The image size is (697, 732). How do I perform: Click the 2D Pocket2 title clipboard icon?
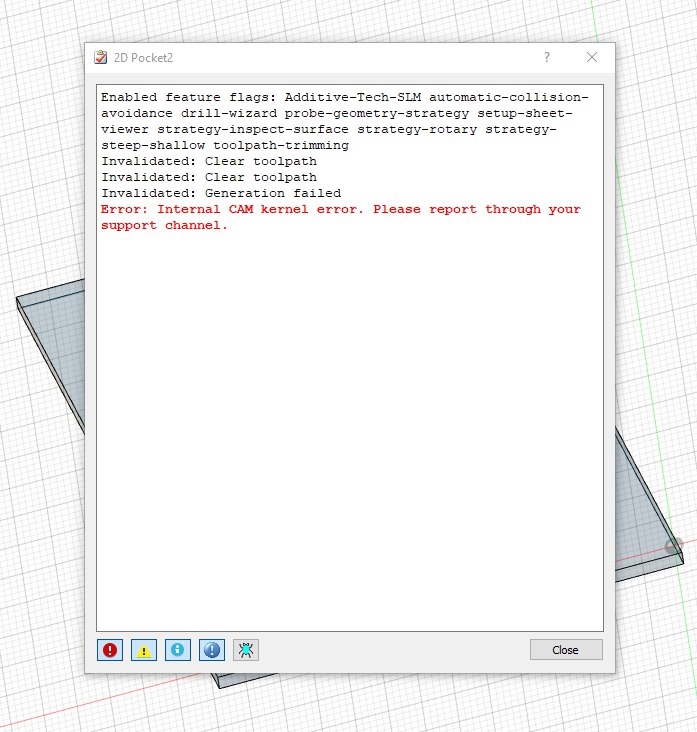(x=100, y=57)
